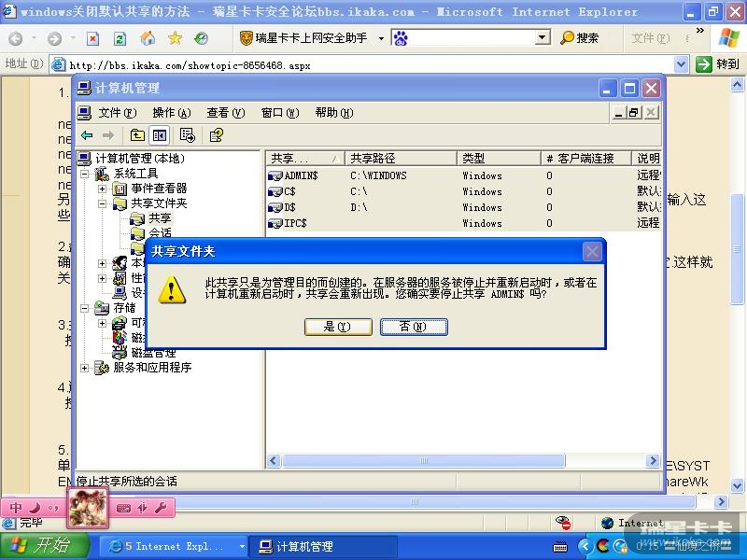Screen dimensions: 747x560
Task: Open the address bar dropdown arrow
Action: [x=682, y=63]
